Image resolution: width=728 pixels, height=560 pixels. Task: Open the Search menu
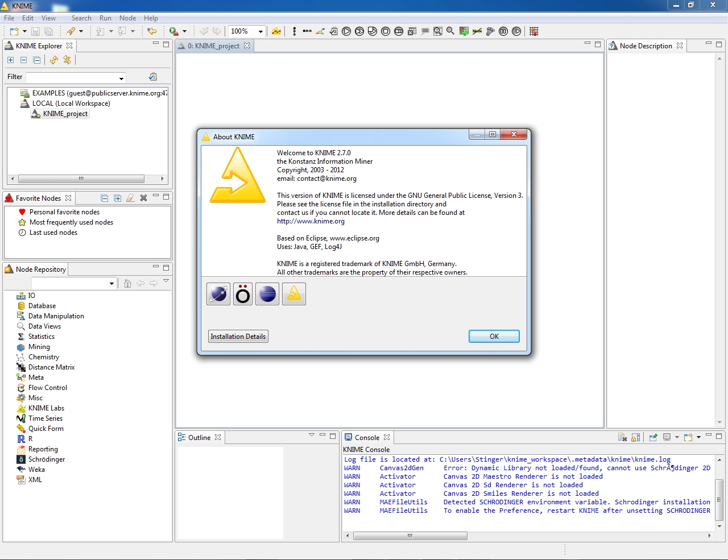(x=81, y=18)
